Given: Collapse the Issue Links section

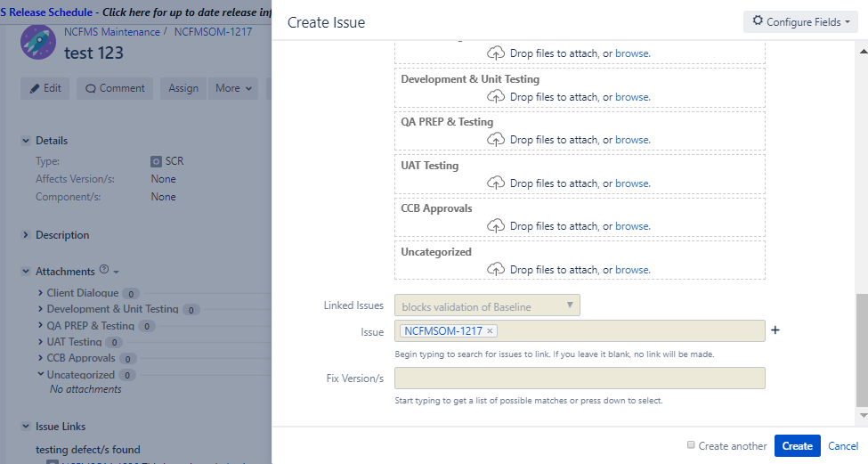Looking at the screenshot, I should point(26,427).
